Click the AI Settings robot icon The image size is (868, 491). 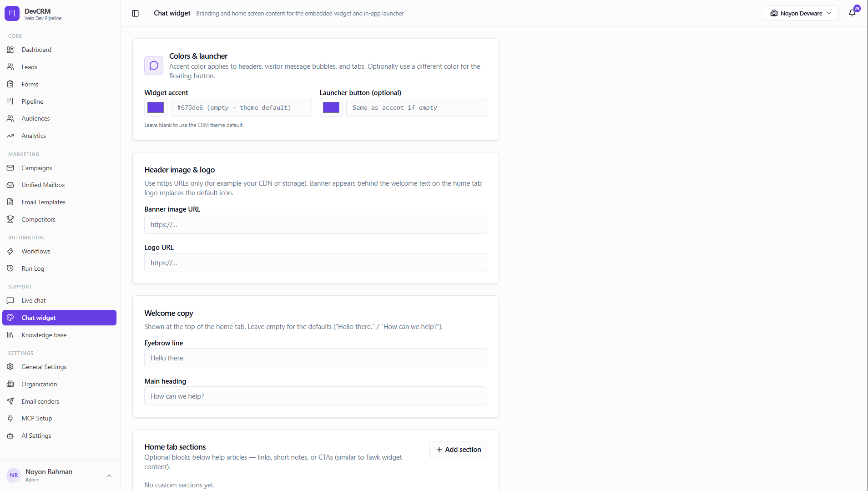[x=10, y=435]
